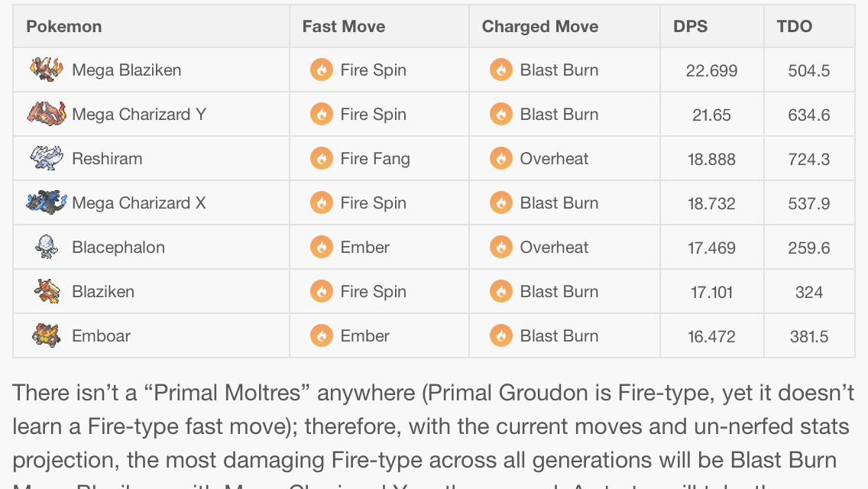Click the Emboar sprite icon

pyautogui.click(x=47, y=335)
